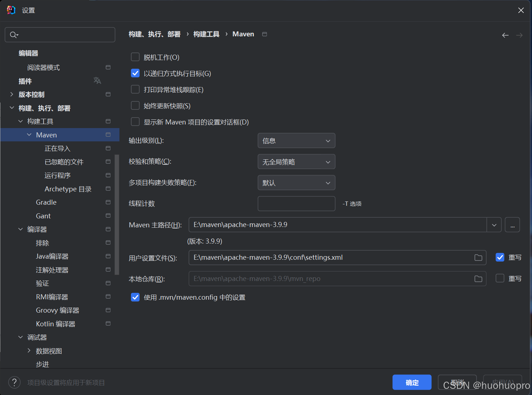532x395 pixels.
Task: Click project-level icon next to RMI编译器
Action: pyautogui.click(x=108, y=296)
